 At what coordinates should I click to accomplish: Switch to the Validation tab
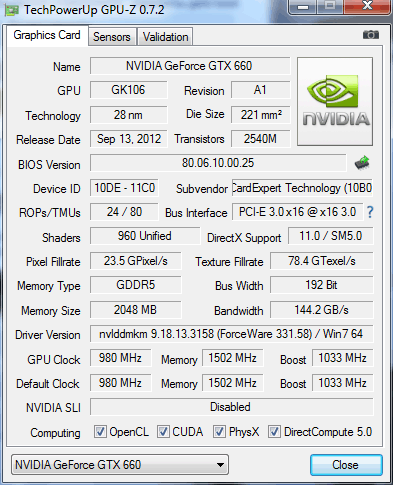[165, 37]
